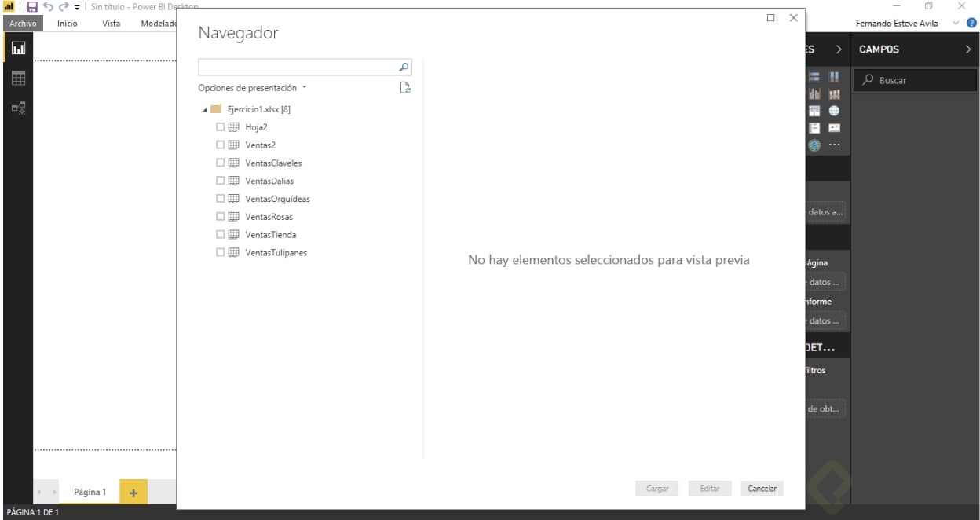Close the Navegador dialog with the X
The width and height of the screenshot is (980, 520).
click(x=793, y=17)
